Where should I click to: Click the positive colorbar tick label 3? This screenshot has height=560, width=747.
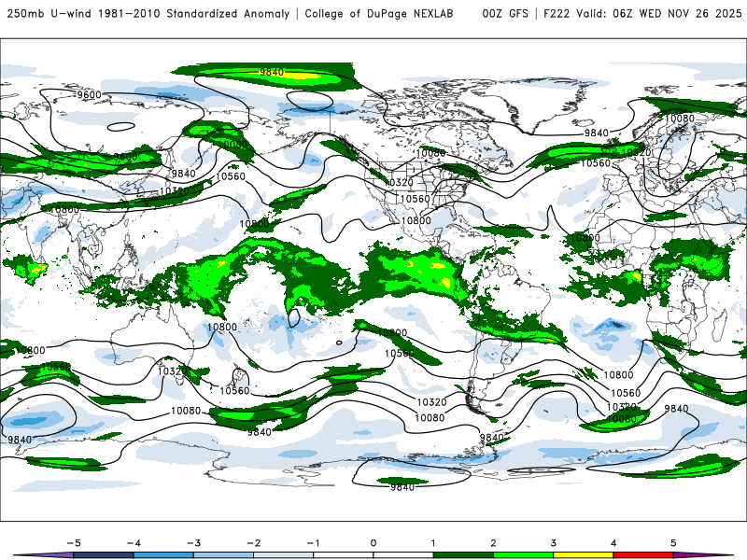(553, 543)
